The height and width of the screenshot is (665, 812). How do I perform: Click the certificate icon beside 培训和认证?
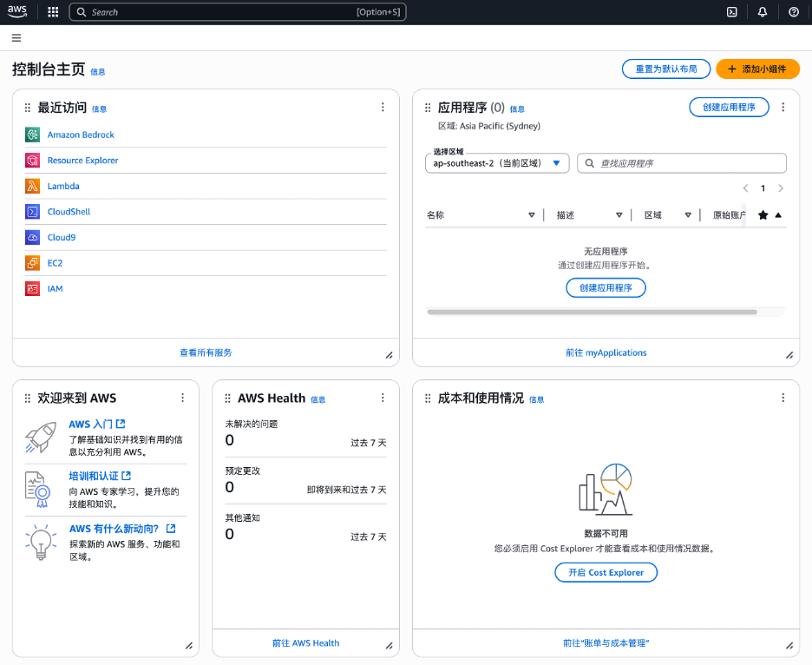coord(38,490)
